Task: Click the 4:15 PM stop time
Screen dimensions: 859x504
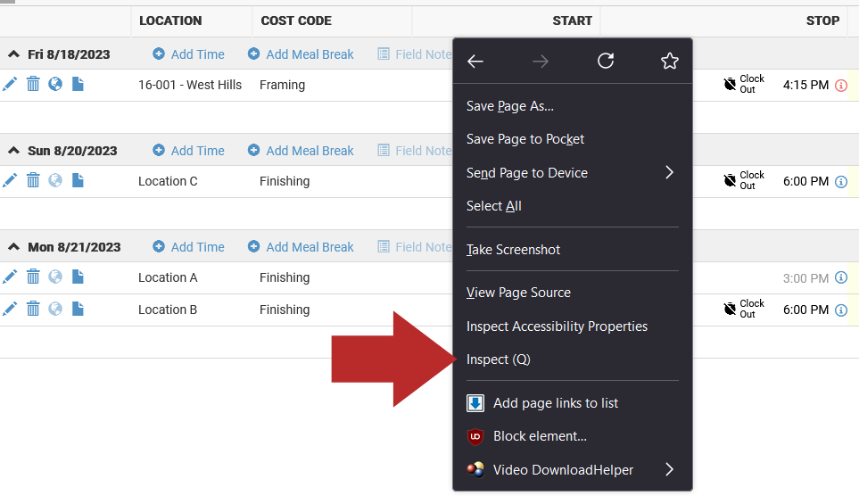Action: [x=805, y=85]
